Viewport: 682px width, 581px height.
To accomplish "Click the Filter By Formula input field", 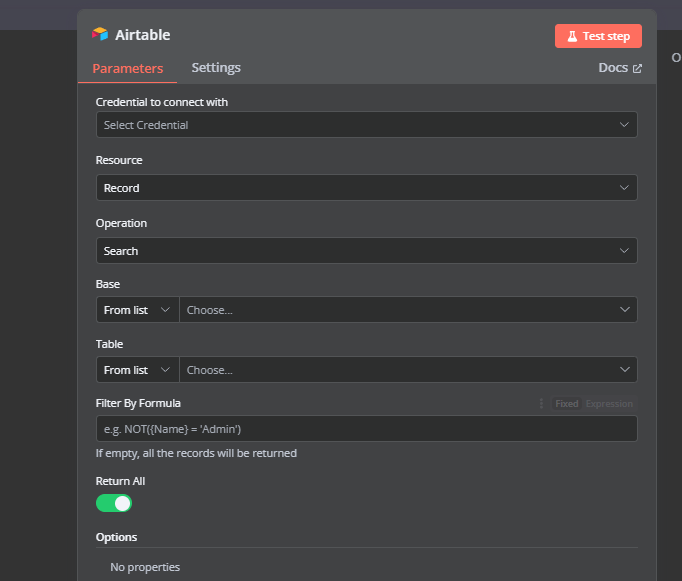I will [366, 429].
